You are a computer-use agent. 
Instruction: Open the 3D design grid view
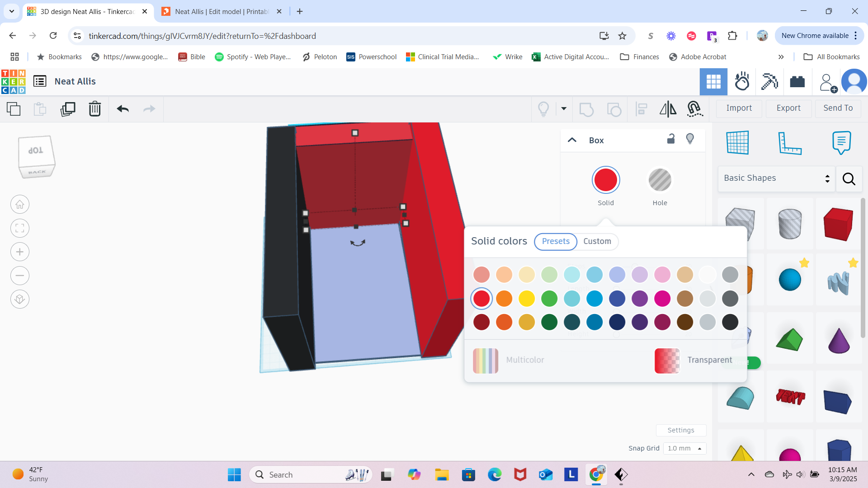point(713,82)
